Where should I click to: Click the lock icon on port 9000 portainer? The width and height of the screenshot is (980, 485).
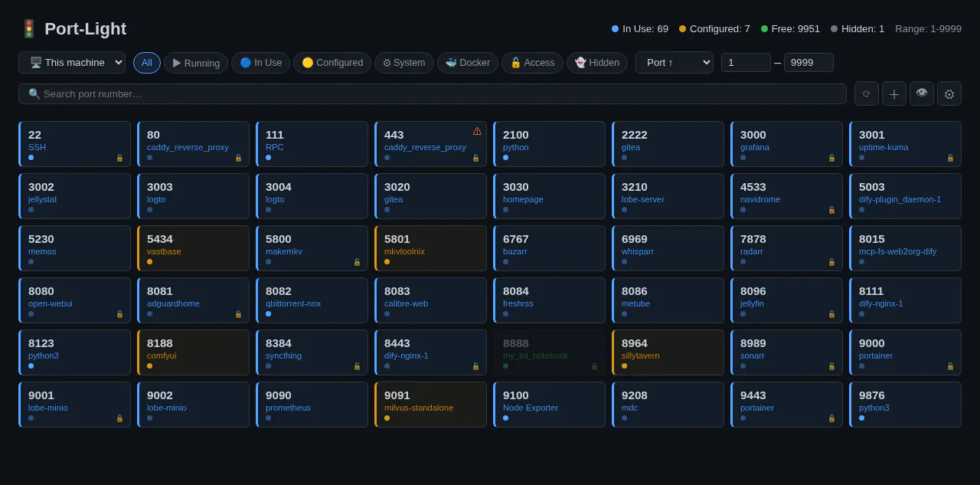950,366
